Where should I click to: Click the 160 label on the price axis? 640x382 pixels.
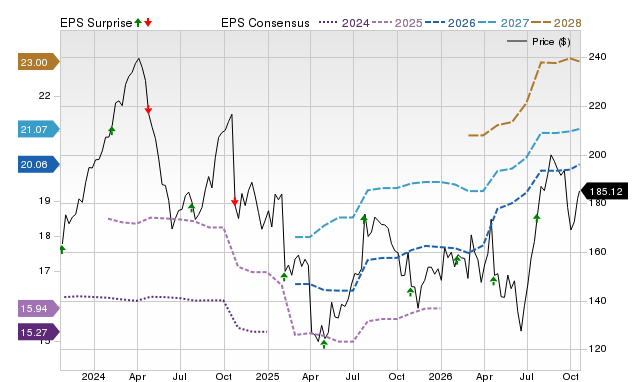[x=598, y=252]
